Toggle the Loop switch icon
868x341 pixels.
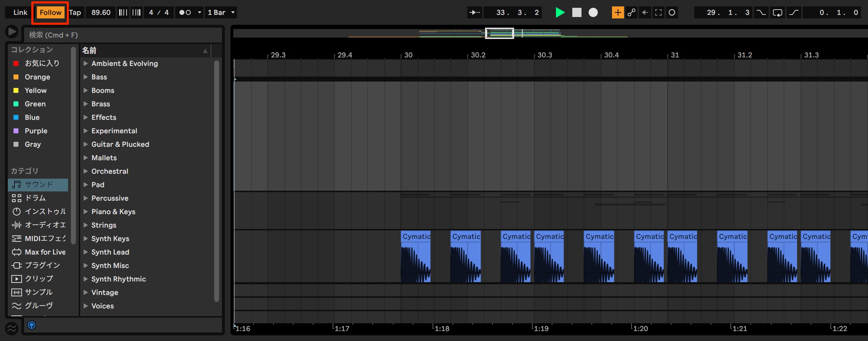coord(778,12)
